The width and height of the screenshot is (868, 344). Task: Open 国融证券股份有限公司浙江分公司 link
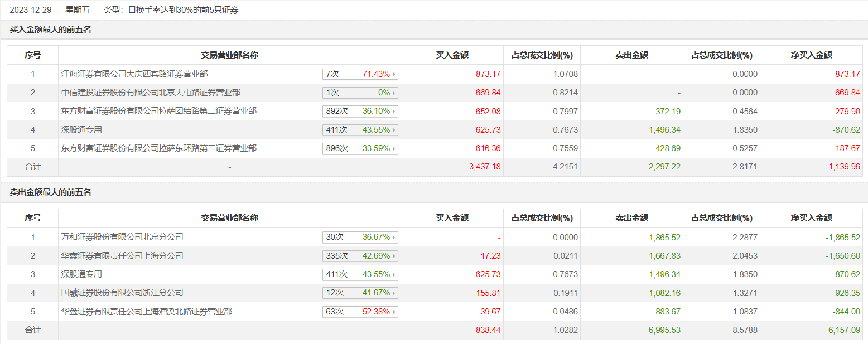click(x=122, y=293)
